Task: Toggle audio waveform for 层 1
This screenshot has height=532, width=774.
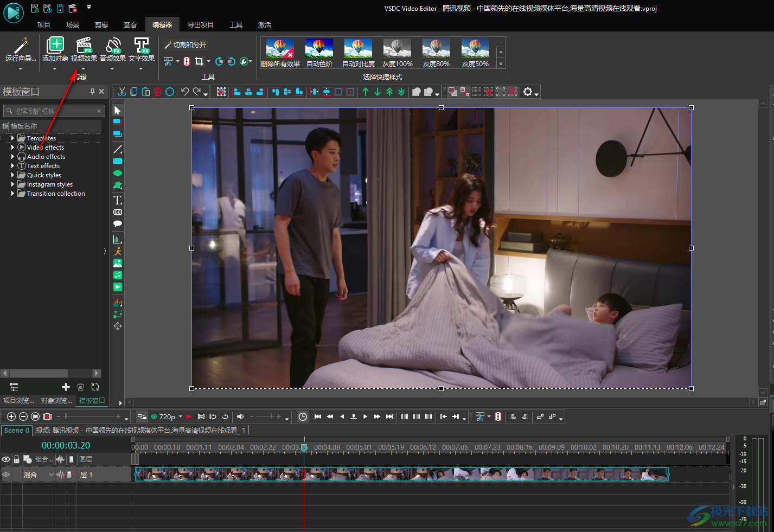Action: (60, 475)
